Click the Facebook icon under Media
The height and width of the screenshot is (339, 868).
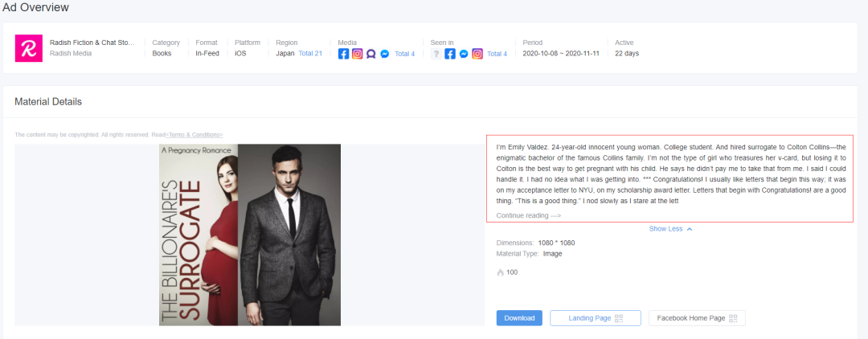[343, 54]
